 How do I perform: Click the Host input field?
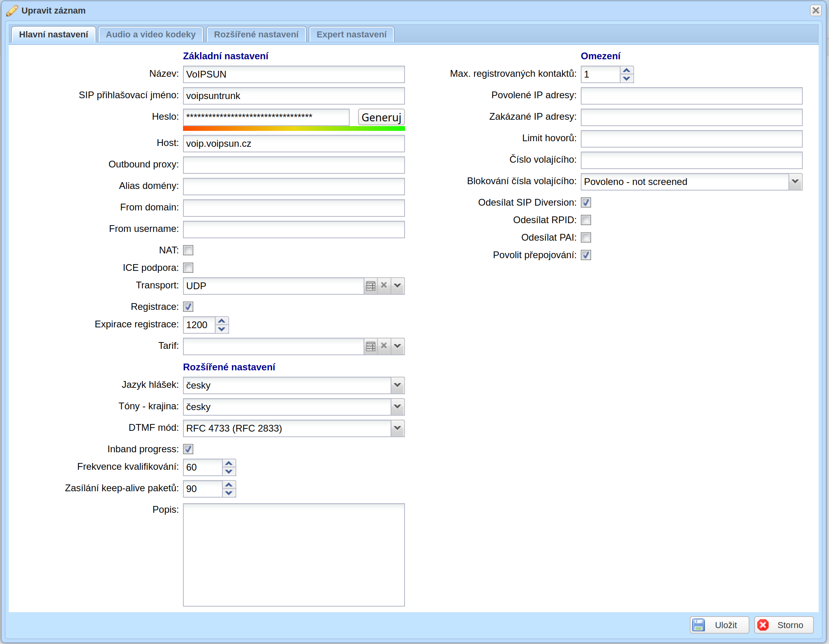(294, 144)
